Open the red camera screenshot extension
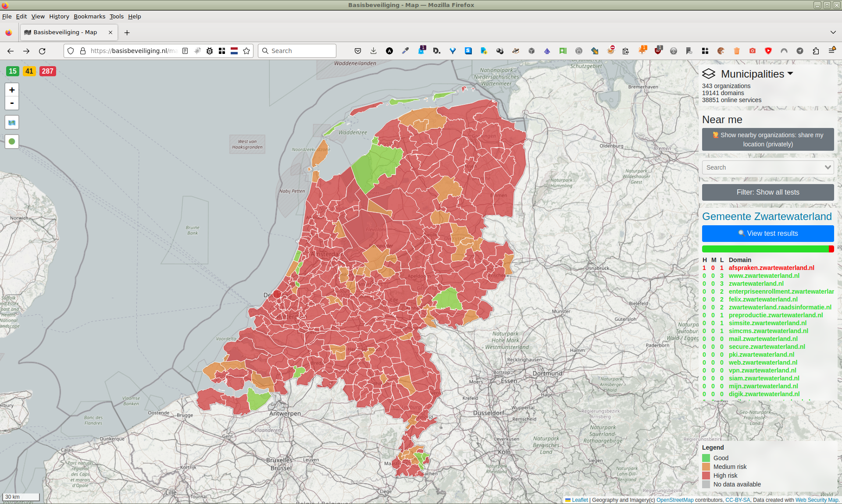The width and height of the screenshot is (842, 504). (x=753, y=51)
